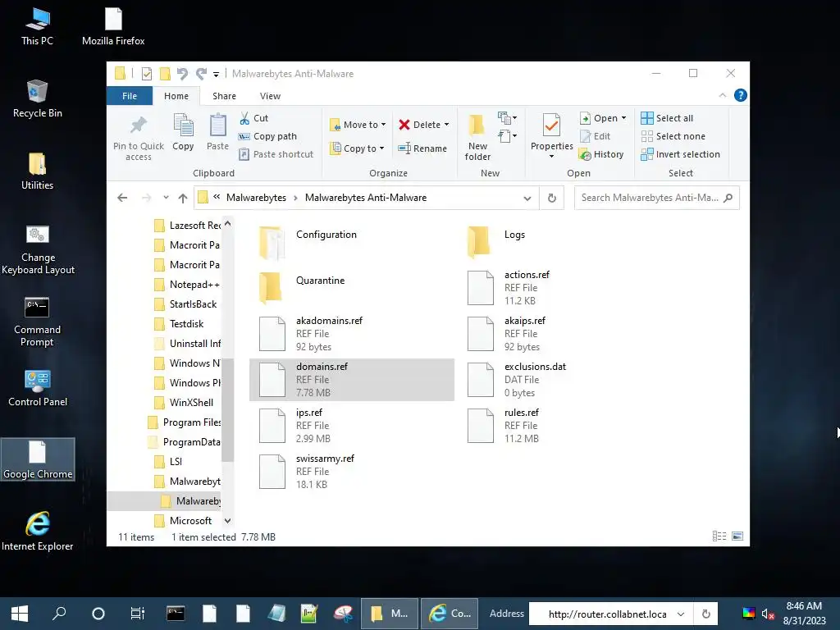The height and width of the screenshot is (630, 840).
Task: Click the muted volume tray icon
Action: pyautogui.click(x=768, y=614)
